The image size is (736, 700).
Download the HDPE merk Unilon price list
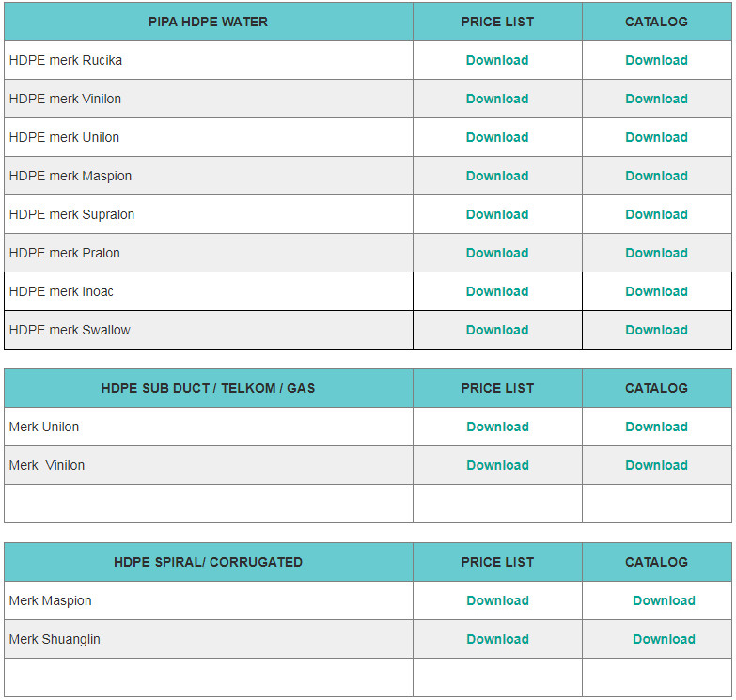(x=497, y=137)
